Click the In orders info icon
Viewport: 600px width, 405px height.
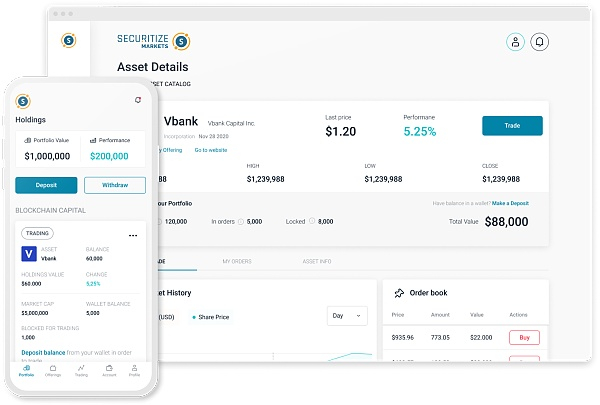tap(241, 222)
